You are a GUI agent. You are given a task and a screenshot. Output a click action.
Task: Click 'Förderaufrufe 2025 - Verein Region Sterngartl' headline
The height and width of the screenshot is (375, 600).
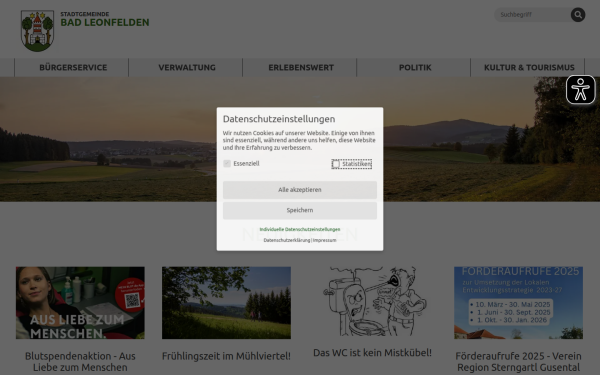click(x=518, y=362)
